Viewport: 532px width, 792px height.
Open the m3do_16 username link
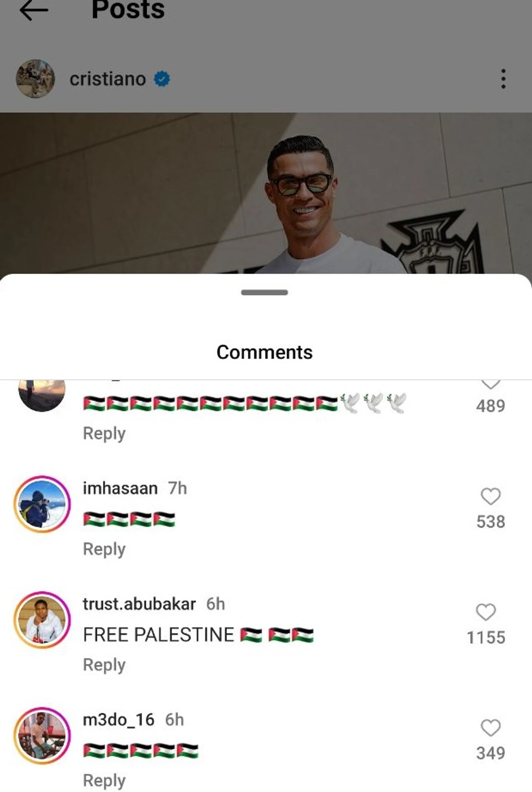[119, 720]
